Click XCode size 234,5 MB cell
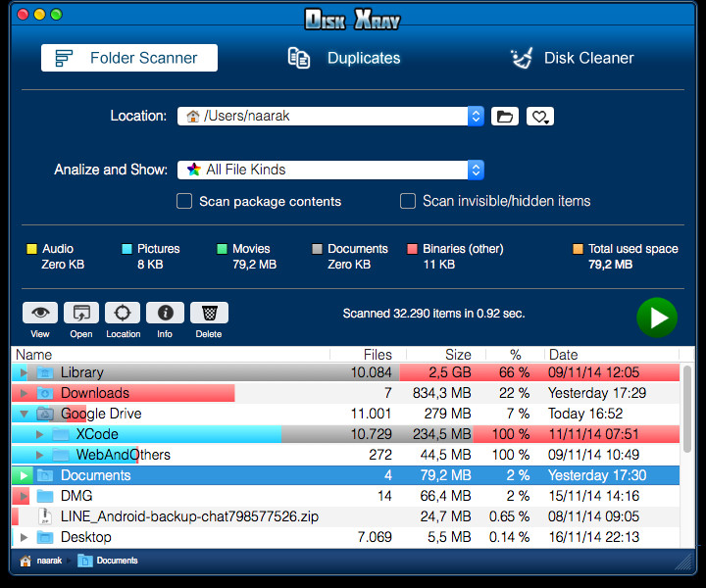This screenshot has width=706, height=588. [x=441, y=434]
